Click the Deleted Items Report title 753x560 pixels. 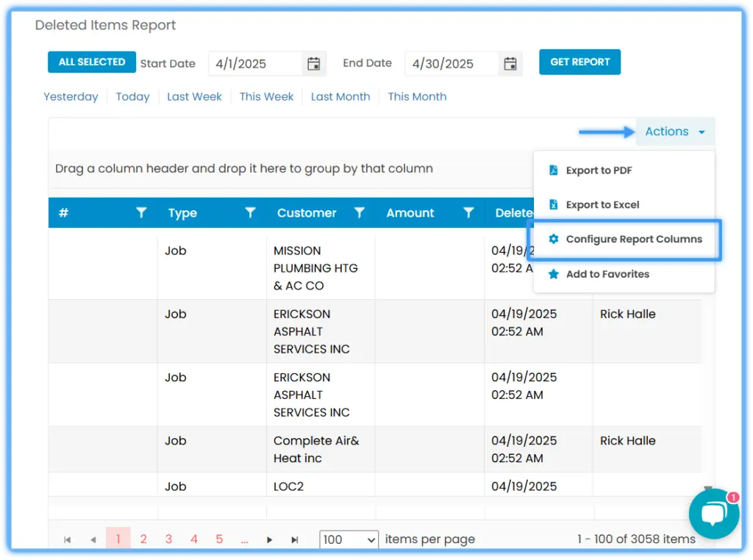(x=106, y=25)
